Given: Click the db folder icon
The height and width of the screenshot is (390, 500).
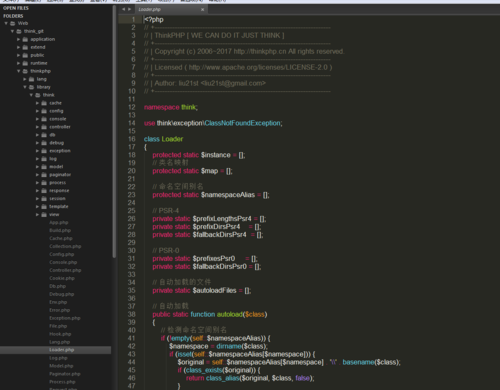Looking at the screenshot, I should point(44,135).
